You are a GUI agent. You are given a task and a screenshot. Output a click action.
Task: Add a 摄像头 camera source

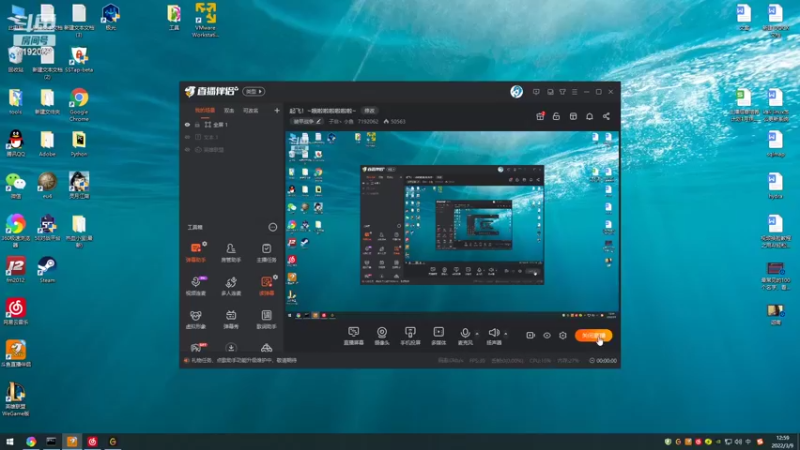382,336
